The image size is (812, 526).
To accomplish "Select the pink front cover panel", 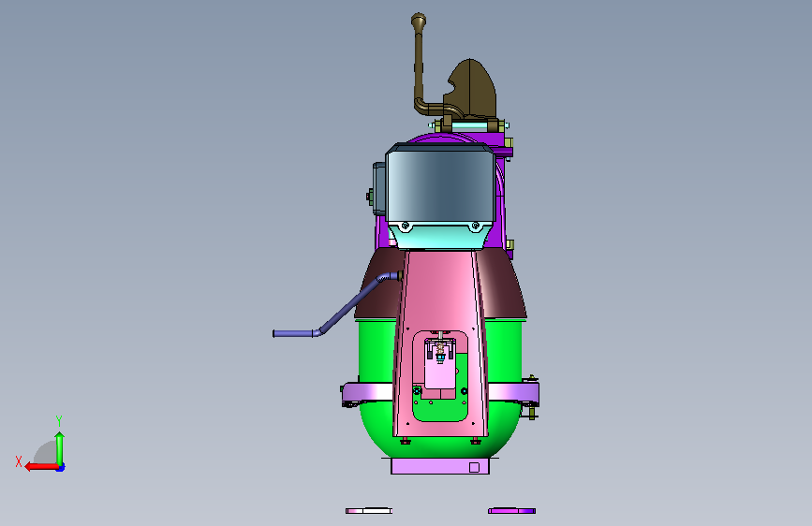I will [x=440, y=295].
